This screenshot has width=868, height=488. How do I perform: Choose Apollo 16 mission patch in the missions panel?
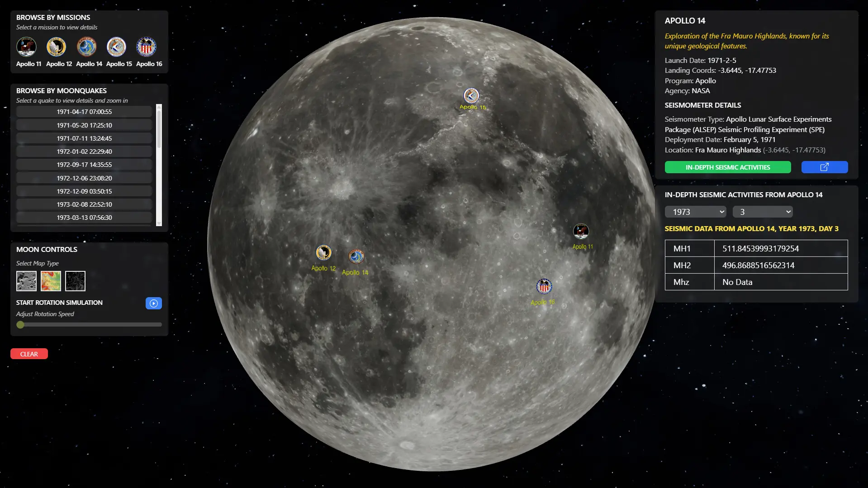pos(147,47)
